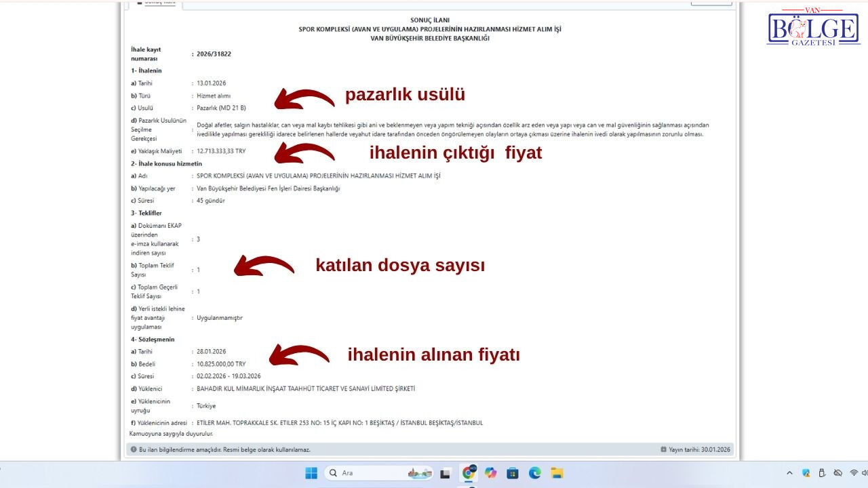This screenshot has width=868, height=488.
Task: Click the section heading 3- Teklifler
Action: pos(147,213)
